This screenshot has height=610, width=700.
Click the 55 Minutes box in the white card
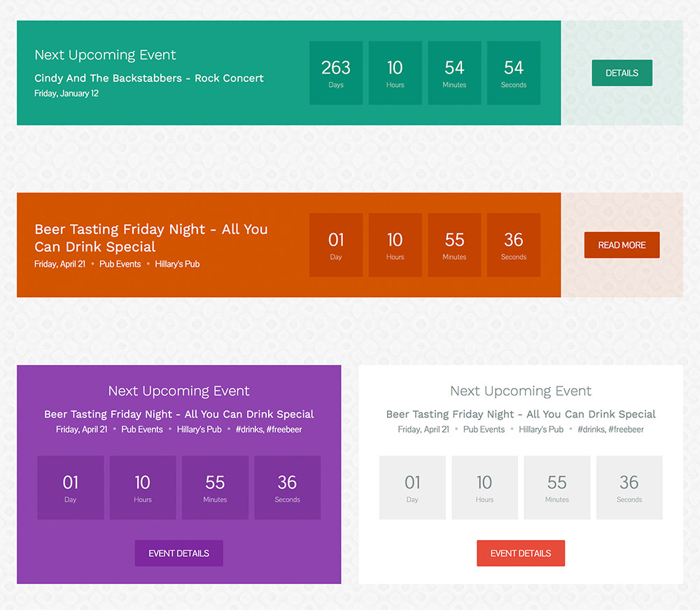tap(557, 487)
